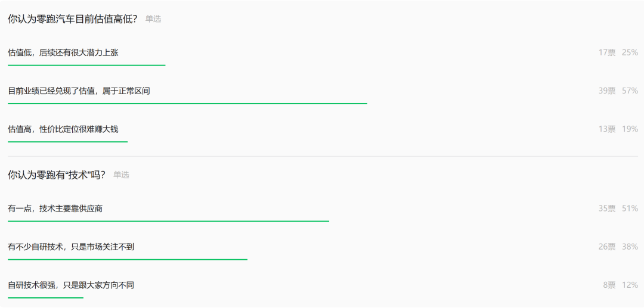
Task: Click the 35票 vote count
Action: 607,209
